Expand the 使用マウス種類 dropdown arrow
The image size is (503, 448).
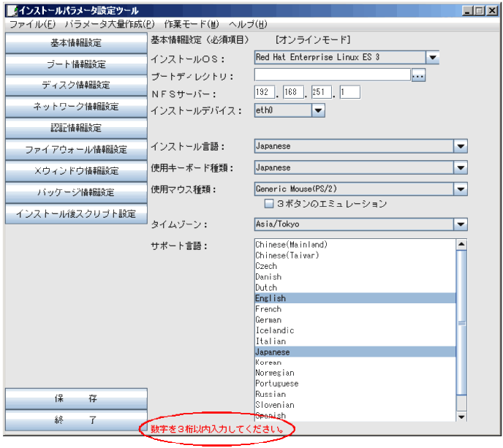click(461, 189)
